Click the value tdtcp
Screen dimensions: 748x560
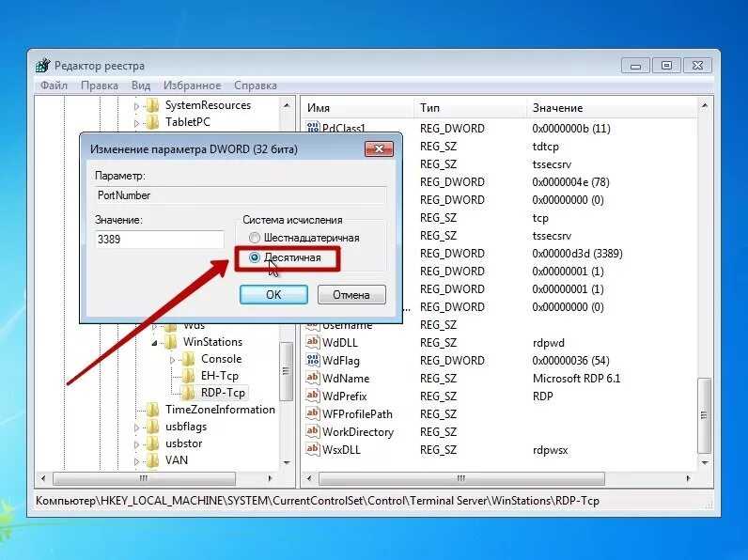[x=545, y=147]
